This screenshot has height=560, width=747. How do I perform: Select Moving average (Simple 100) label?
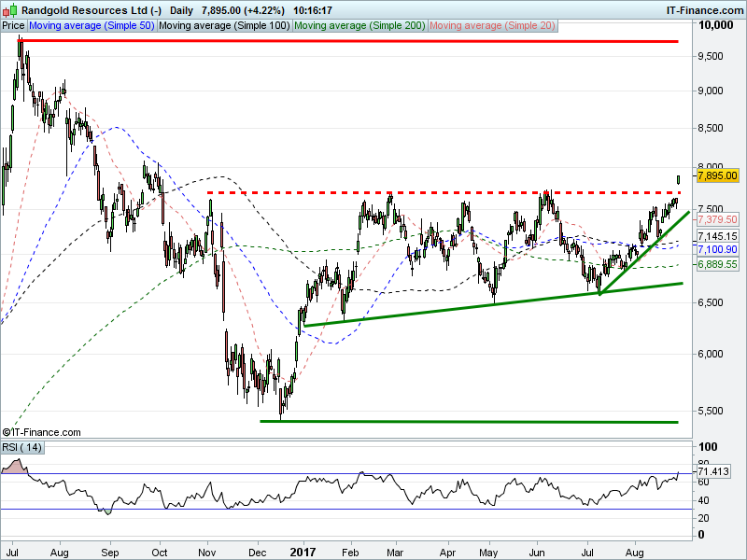[x=224, y=26]
